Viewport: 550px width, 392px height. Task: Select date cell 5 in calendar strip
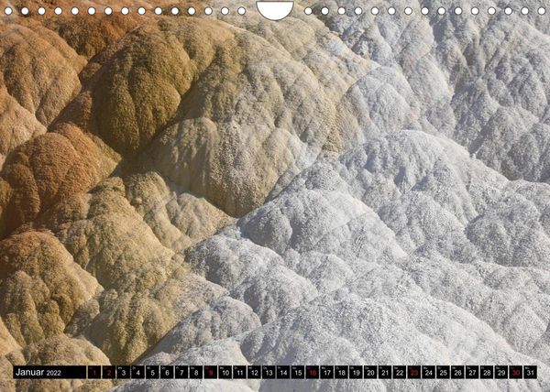(x=152, y=373)
